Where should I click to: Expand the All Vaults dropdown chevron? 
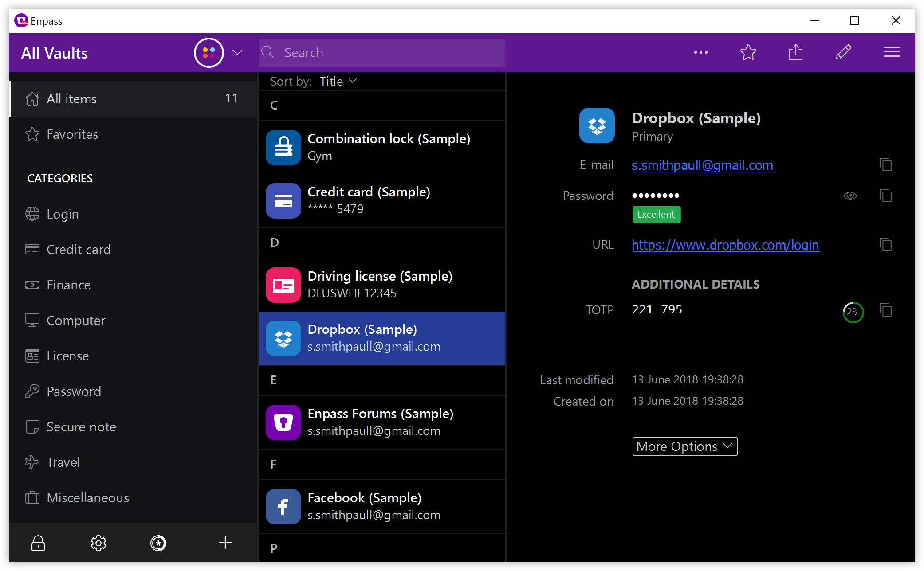coord(237,53)
